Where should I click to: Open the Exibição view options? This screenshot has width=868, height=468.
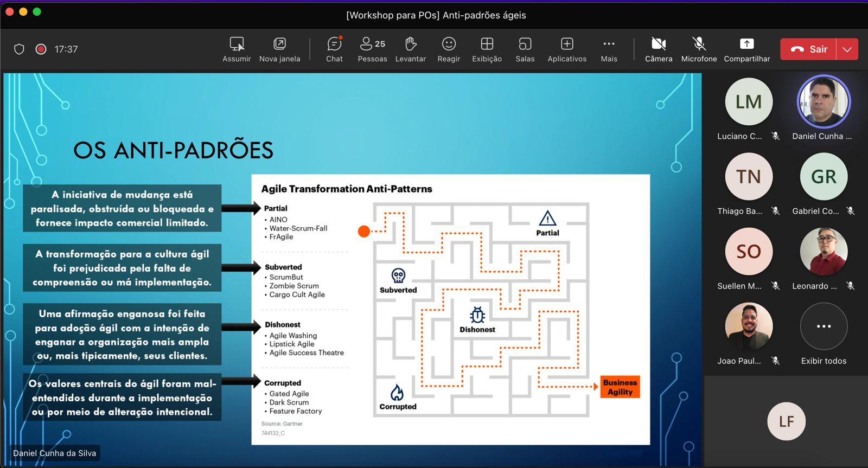[487, 49]
